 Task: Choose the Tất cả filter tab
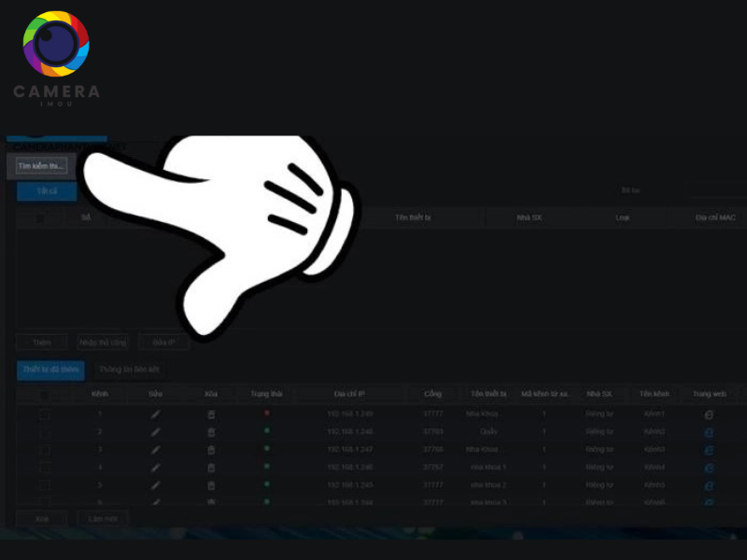coord(47,190)
